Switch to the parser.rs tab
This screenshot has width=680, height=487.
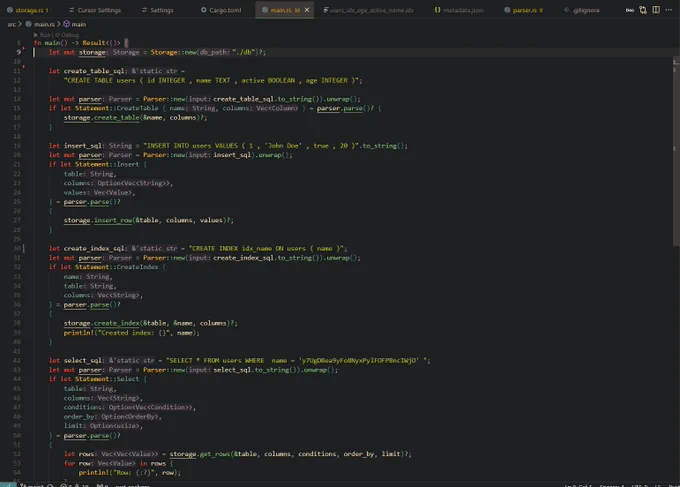click(523, 10)
